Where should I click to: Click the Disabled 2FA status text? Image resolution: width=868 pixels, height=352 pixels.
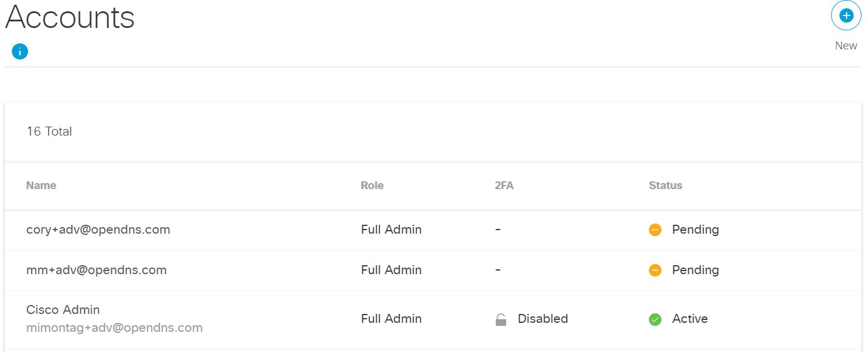pos(543,319)
